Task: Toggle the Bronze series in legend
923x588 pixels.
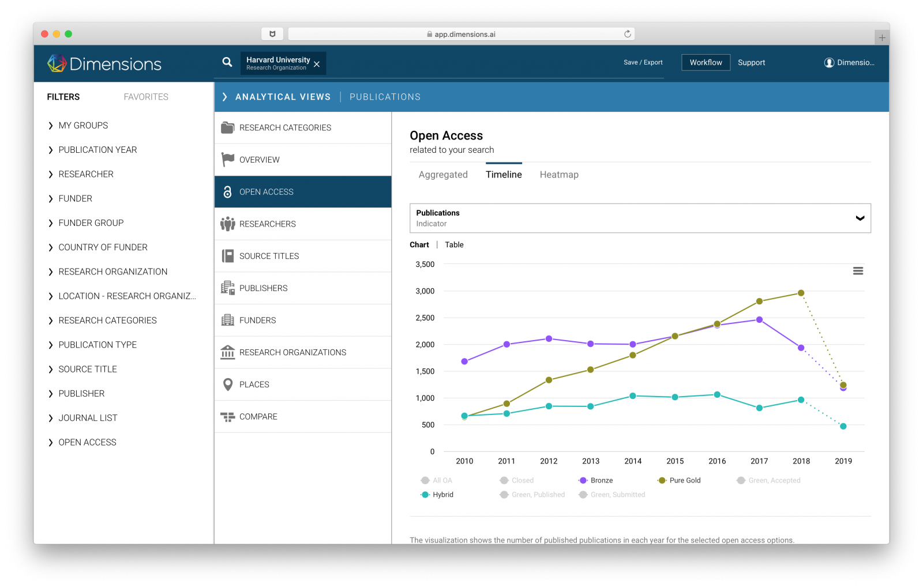Action: pos(596,480)
